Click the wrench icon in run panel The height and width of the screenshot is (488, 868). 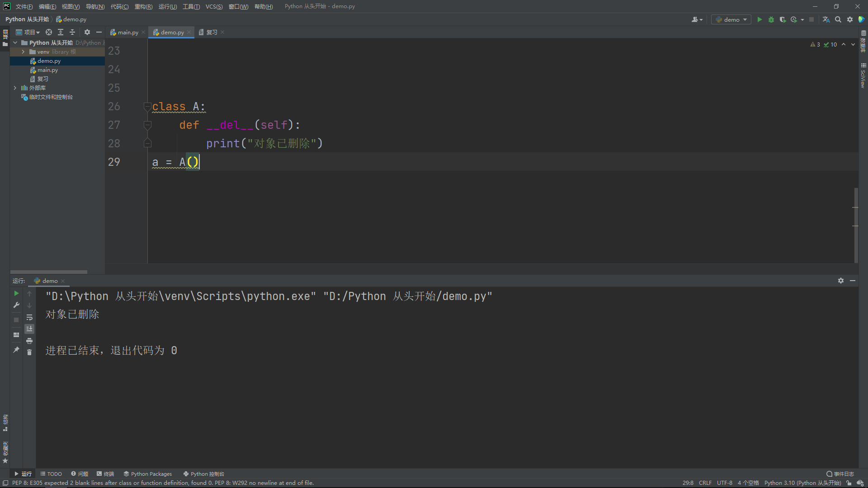(16, 305)
